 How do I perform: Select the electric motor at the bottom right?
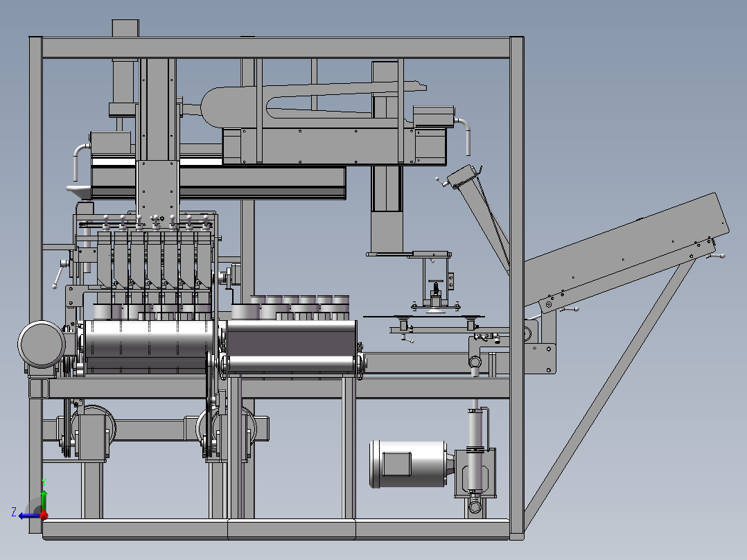(408, 464)
